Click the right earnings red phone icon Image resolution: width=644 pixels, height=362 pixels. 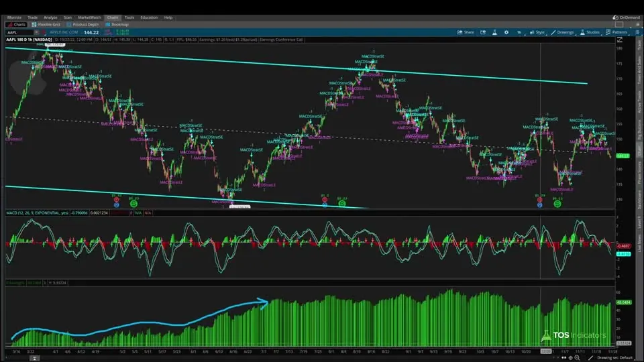tap(539, 200)
